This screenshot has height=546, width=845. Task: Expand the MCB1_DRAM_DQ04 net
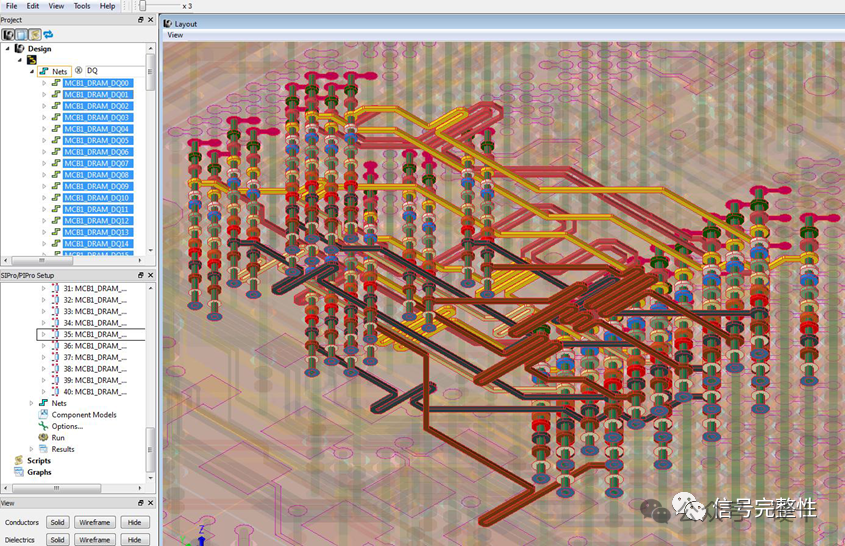pos(44,129)
